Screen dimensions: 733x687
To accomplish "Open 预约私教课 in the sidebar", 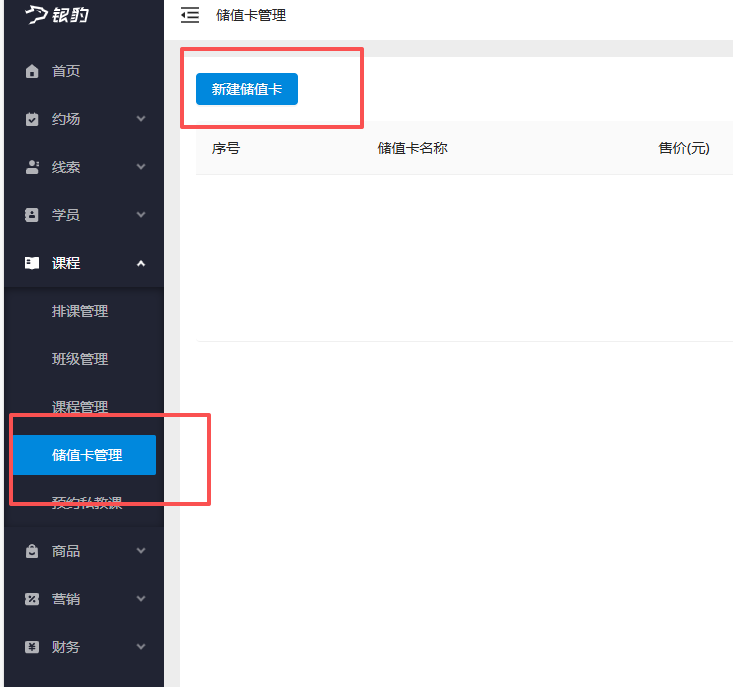I will pos(87,503).
